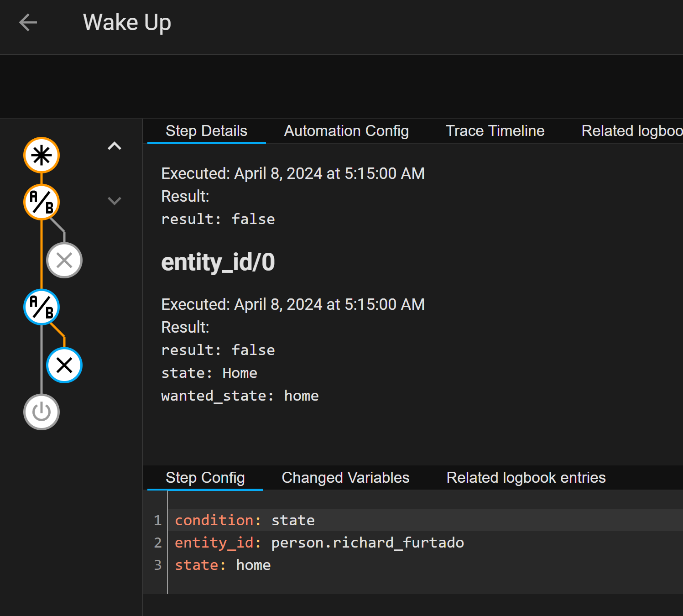This screenshot has height=616, width=683.
Task: Click the Step Details tab label
Action: [x=206, y=131]
